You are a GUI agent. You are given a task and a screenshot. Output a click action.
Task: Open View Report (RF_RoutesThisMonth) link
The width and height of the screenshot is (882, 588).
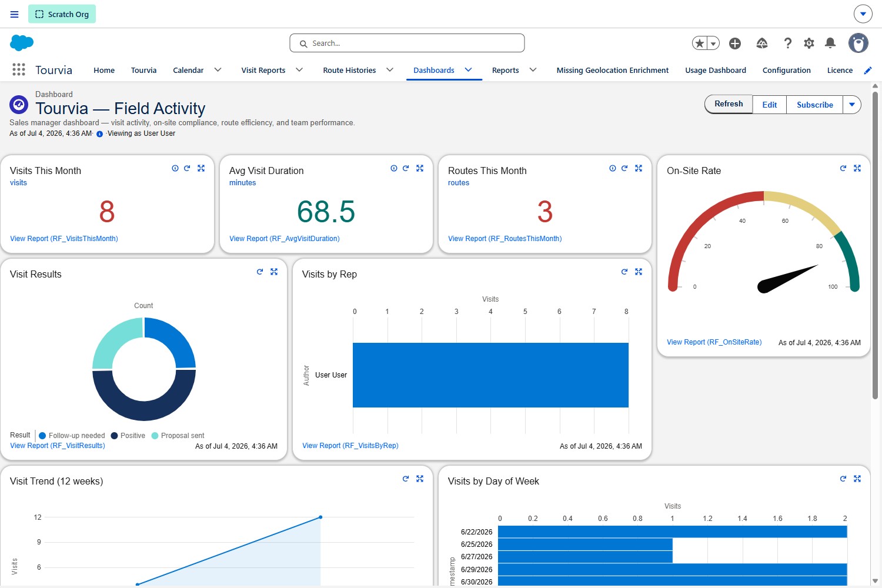click(505, 239)
